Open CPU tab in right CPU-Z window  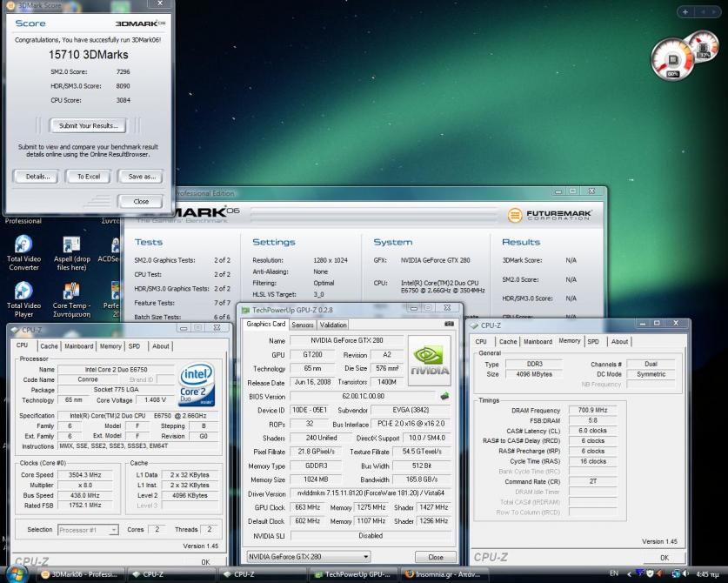pos(481,341)
